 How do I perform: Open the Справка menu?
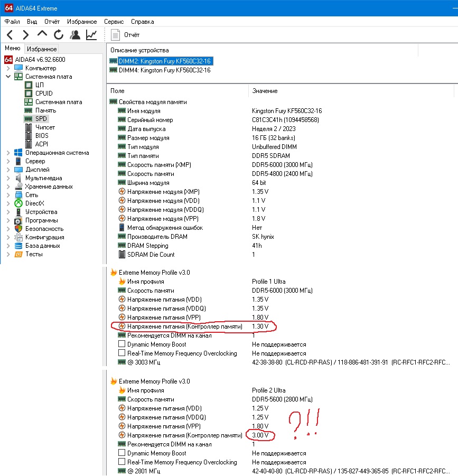click(x=142, y=22)
